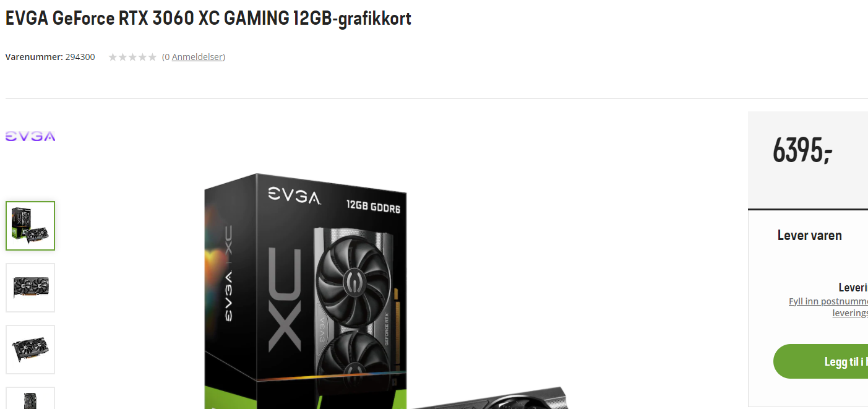Image resolution: width=868 pixels, height=409 pixels.
Task: Enlarge the main EVGA XC box image
Action: [x=384, y=291]
